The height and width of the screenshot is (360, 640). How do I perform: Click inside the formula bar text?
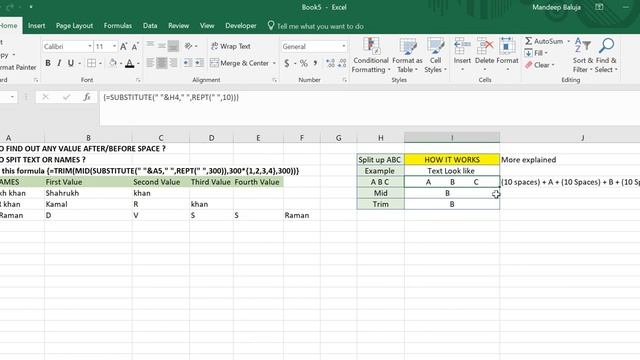(171, 98)
